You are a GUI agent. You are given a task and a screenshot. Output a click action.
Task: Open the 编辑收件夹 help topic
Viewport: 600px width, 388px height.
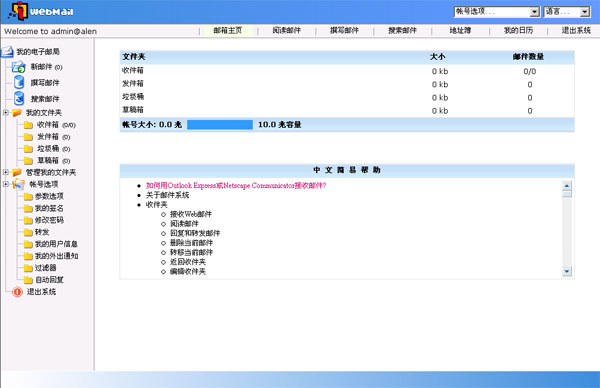click(x=188, y=271)
